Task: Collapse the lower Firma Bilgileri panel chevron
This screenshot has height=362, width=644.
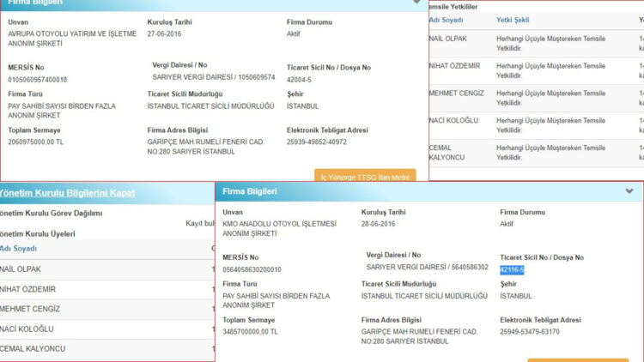Action: pos(629,191)
